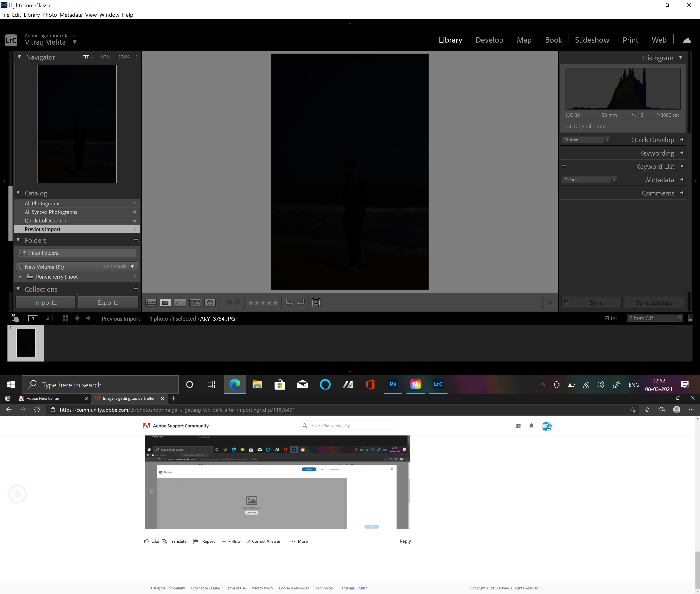Toggle filter lock switch in filmstrip
The image size is (700, 594).
tap(690, 319)
